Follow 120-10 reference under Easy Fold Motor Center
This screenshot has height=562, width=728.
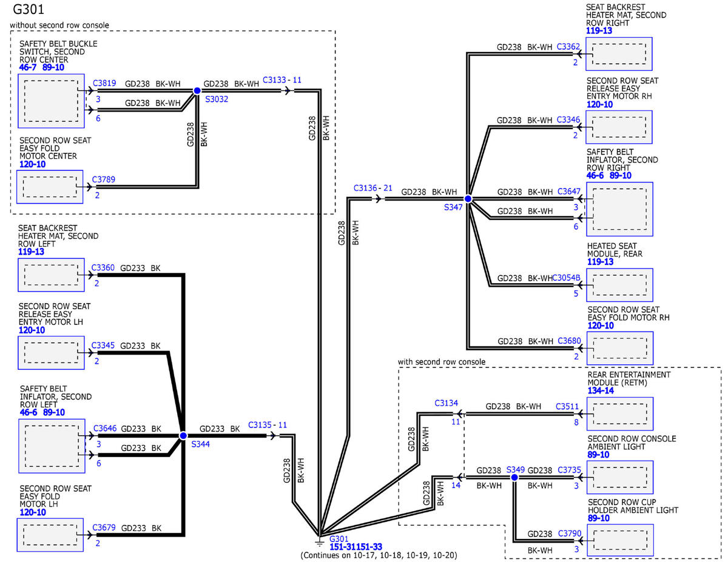coord(32,164)
